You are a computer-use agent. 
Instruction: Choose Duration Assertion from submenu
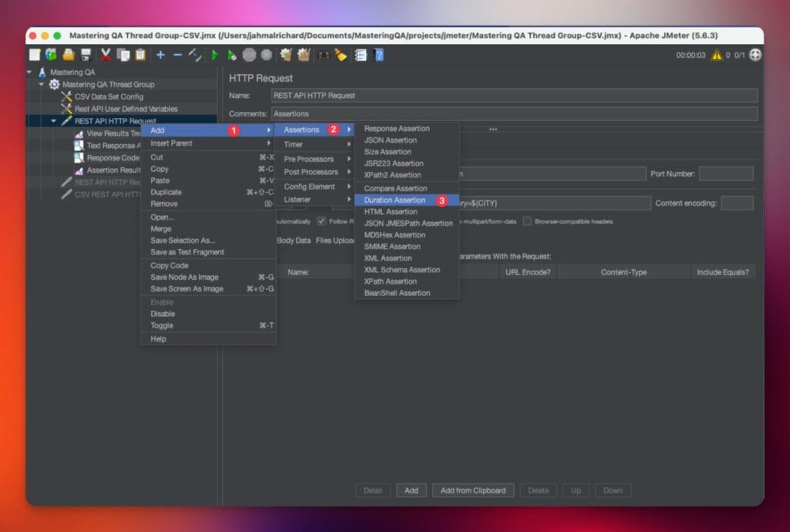point(407,200)
